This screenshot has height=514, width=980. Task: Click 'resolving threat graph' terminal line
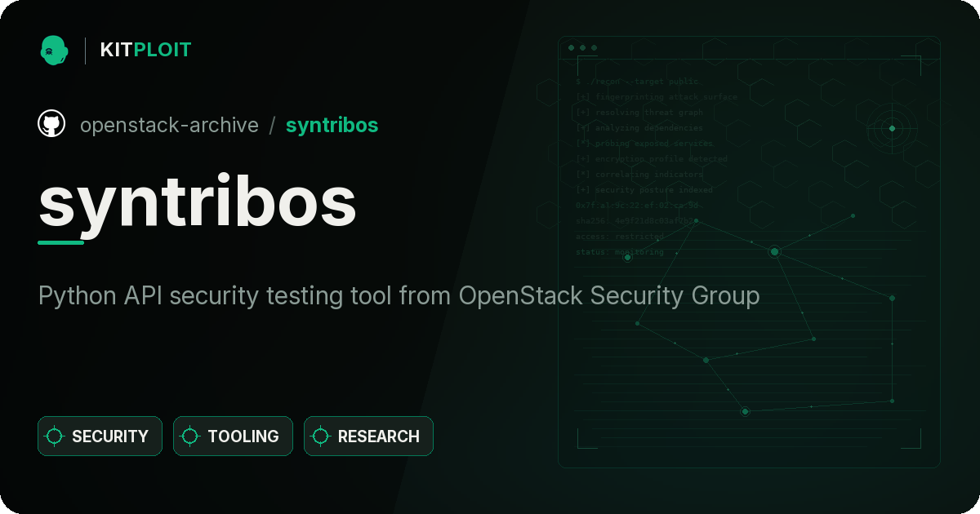(x=639, y=113)
